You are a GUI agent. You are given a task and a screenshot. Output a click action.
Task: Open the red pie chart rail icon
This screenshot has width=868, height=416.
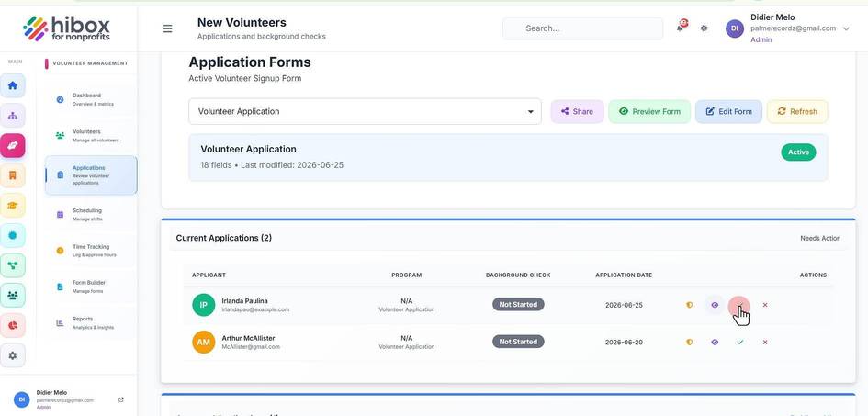13,325
